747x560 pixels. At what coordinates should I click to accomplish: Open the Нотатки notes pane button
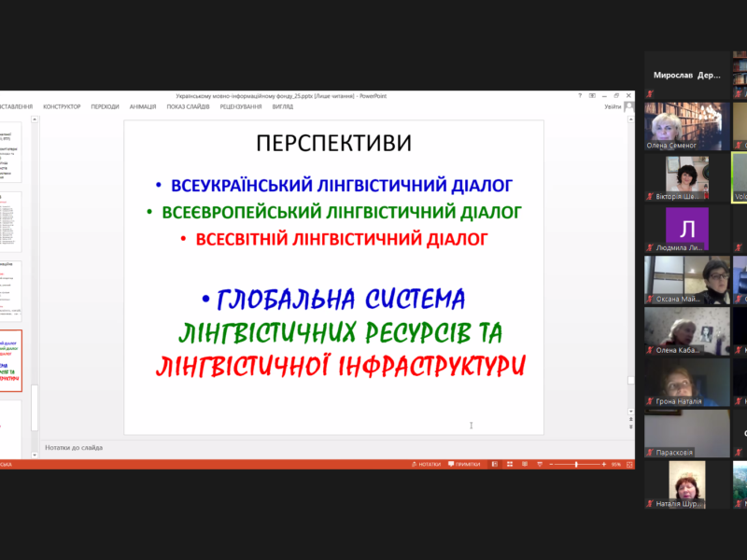426,464
